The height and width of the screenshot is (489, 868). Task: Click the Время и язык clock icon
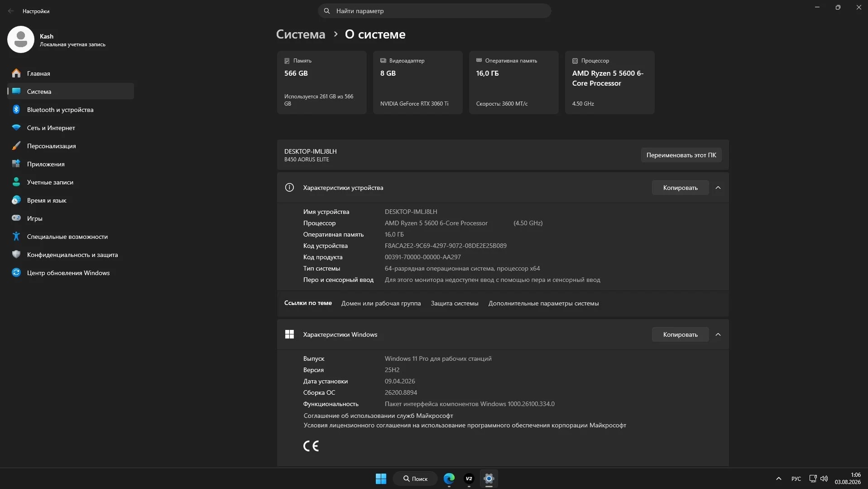16,200
